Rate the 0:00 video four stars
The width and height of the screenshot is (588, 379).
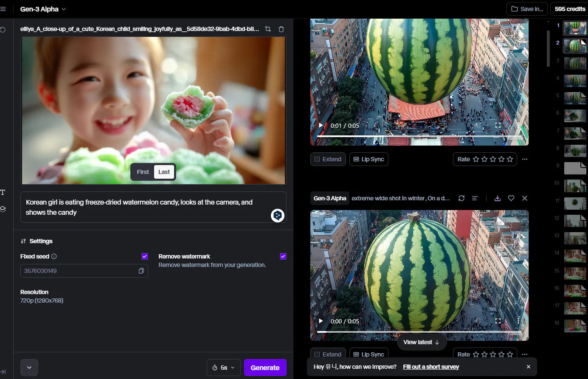(x=501, y=354)
